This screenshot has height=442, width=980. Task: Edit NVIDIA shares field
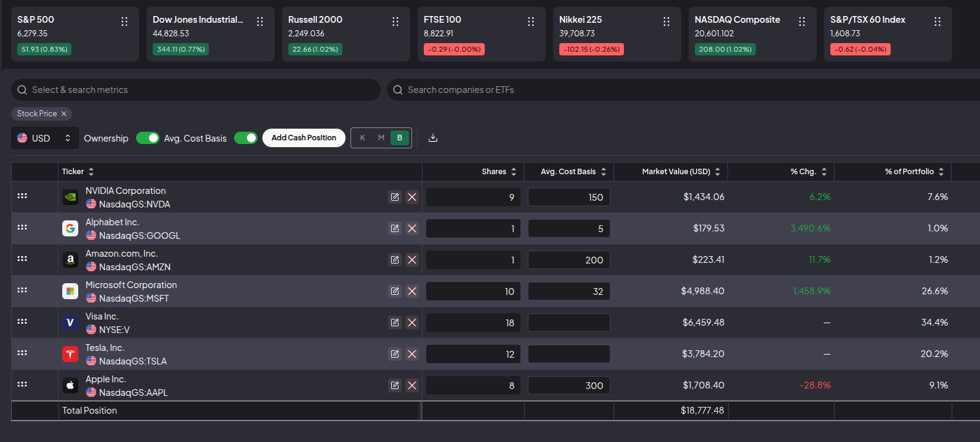473,197
